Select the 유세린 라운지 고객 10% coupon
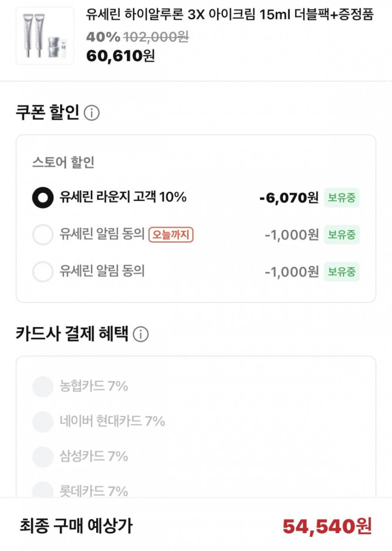 (43, 198)
